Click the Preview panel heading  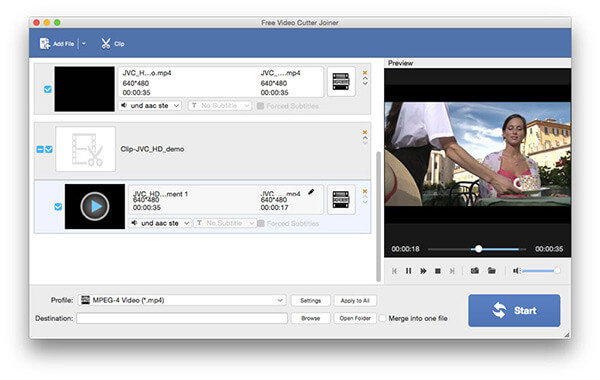pyautogui.click(x=400, y=63)
